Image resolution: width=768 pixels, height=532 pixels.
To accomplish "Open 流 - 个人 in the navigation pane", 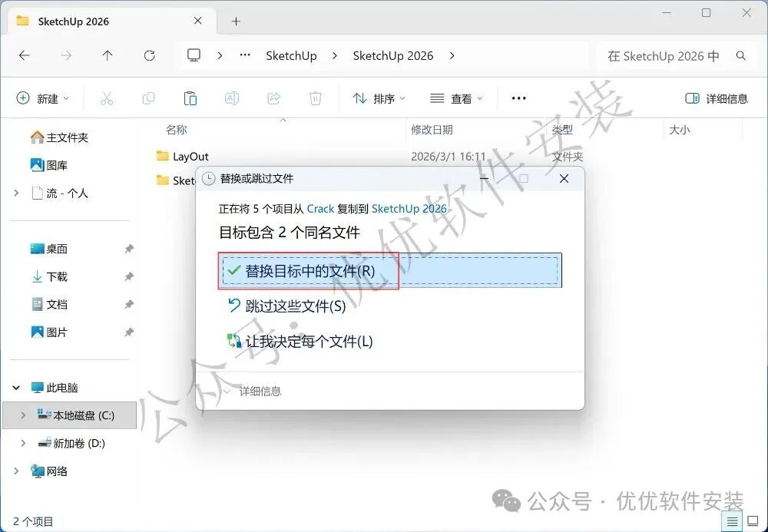I will click(60, 193).
